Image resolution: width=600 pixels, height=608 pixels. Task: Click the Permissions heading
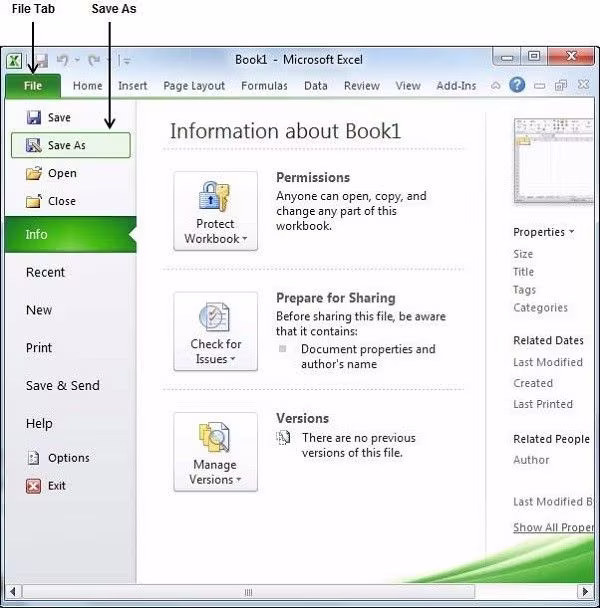pyautogui.click(x=313, y=178)
